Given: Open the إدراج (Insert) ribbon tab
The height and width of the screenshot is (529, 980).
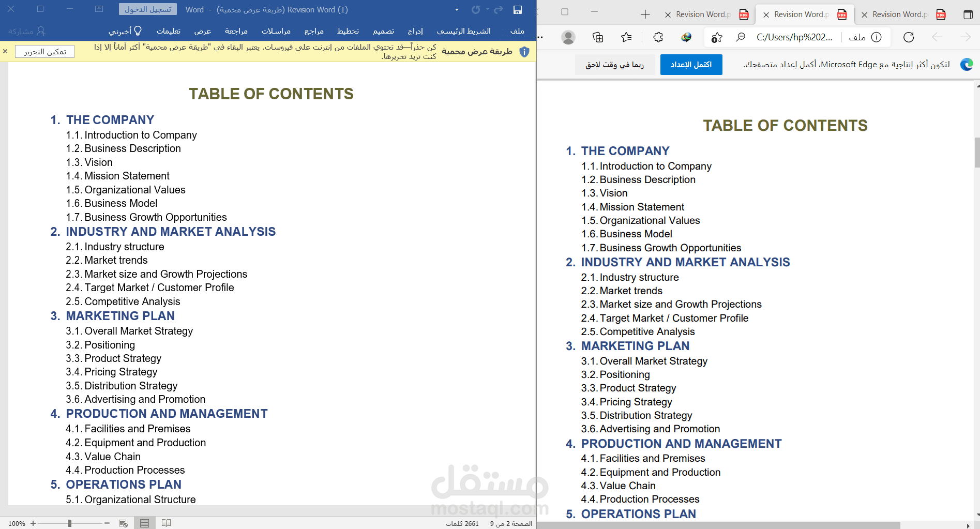Looking at the screenshot, I should pyautogui.click(x=415, y=31).
